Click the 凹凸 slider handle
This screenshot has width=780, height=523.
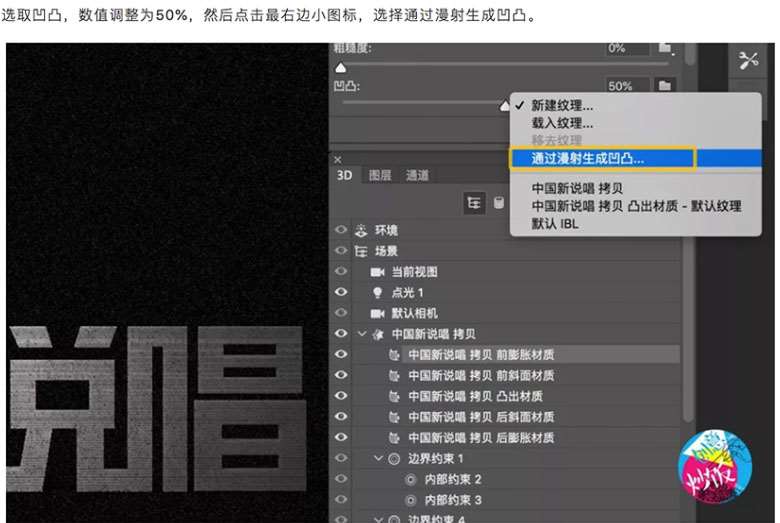tap(506, 104)
